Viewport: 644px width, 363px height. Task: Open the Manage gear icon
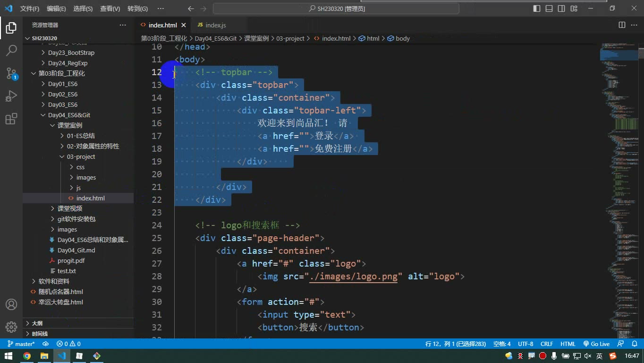tap(11, 327)
